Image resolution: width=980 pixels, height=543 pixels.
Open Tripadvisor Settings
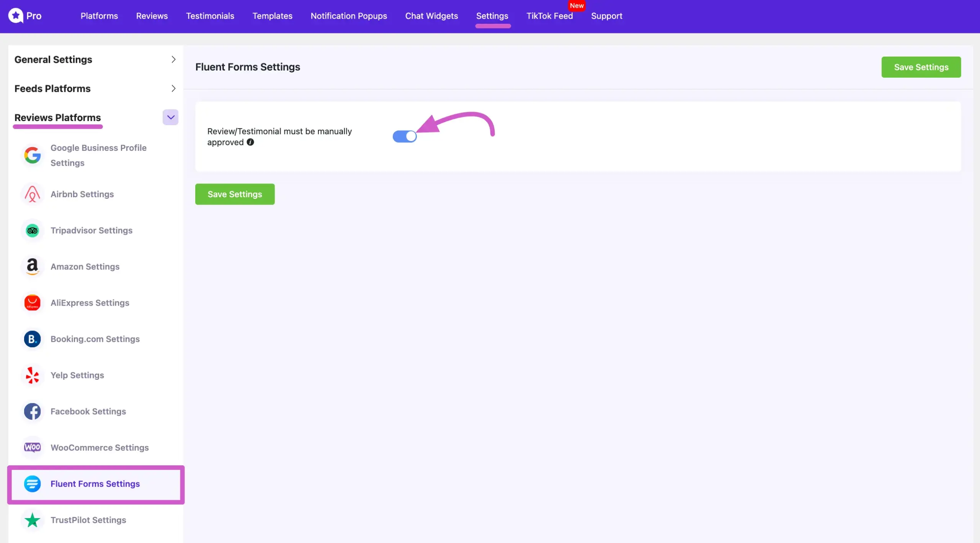coord(91,230)
